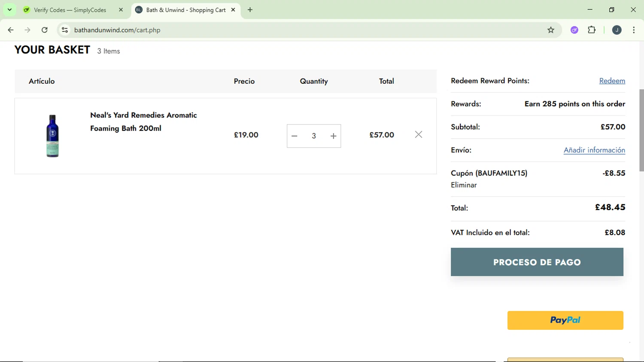Image resolution: width=644 pixels, height=362 pixels.
Task: Bookmark this page with the star icon
Action: point(551,30)
